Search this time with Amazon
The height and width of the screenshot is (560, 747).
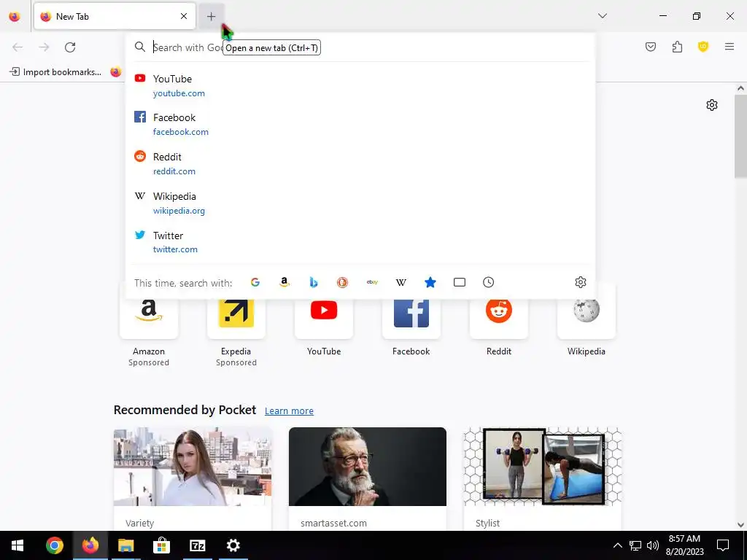[x=285, y=282]
